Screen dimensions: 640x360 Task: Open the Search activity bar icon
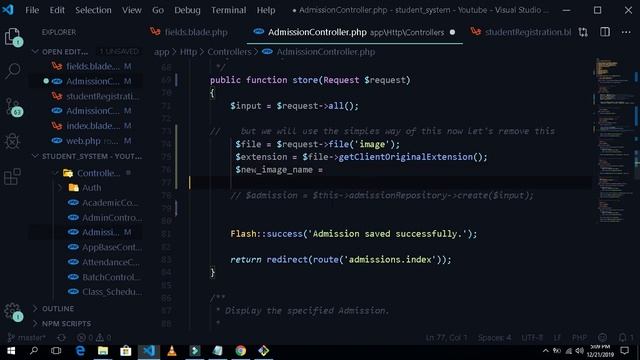13,71
